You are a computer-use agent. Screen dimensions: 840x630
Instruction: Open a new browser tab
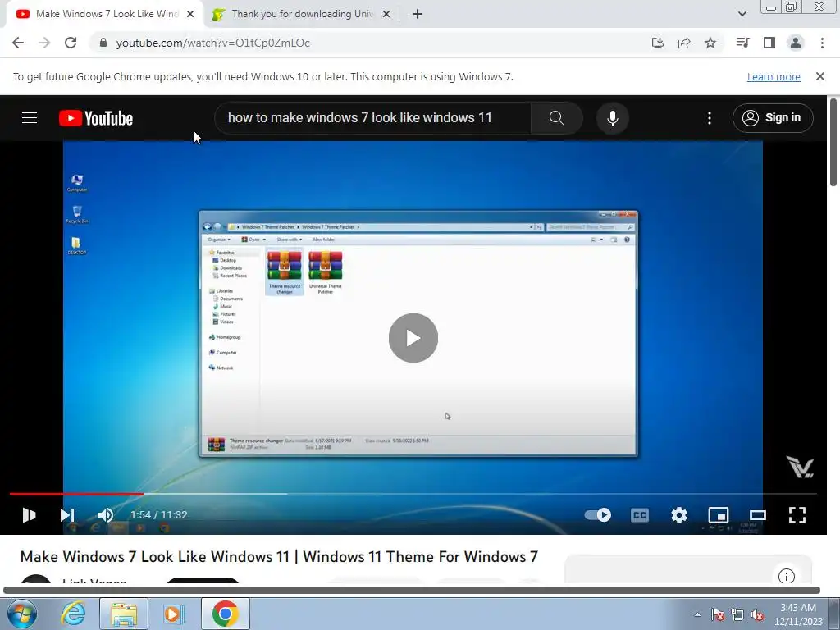[418, 14]
